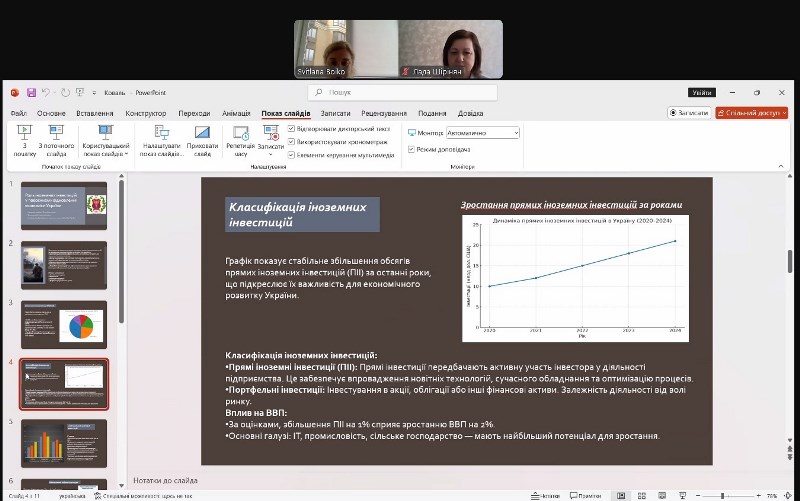This screenshot has height=501, width=800.
Task: Toggle the play narrations (Відтворювати дикторський текст) checkbox
Action: 291,129
